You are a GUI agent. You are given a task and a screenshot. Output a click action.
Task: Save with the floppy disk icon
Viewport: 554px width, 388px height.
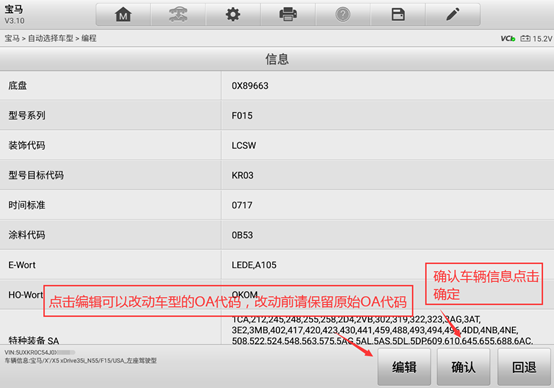point(398,15)
